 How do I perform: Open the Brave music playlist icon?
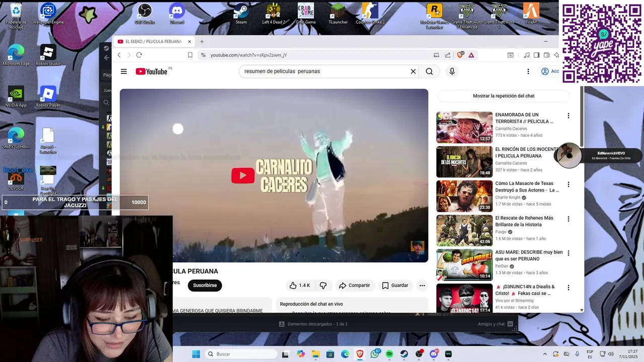[x=526, y=55]
